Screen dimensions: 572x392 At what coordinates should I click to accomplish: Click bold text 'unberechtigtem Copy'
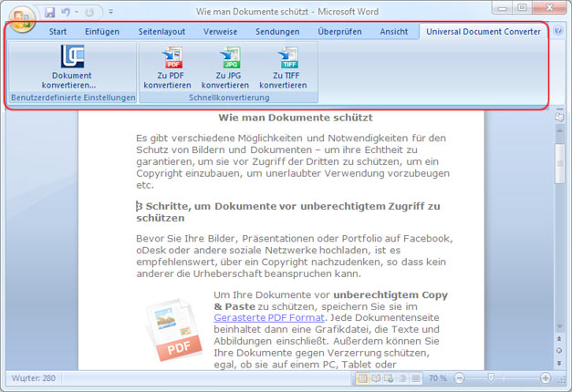click(390, 294)
